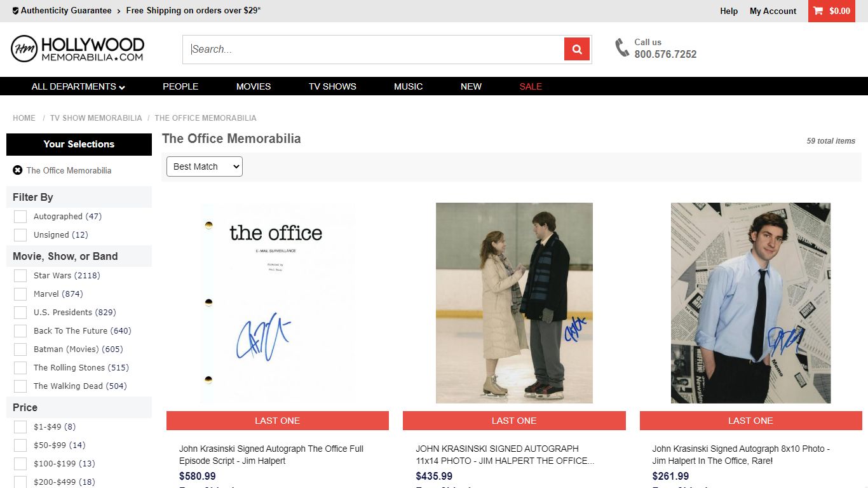Go to Home breadcrumb
The width and height of the screenshot is (868, 488).
(x=24, y=118)
